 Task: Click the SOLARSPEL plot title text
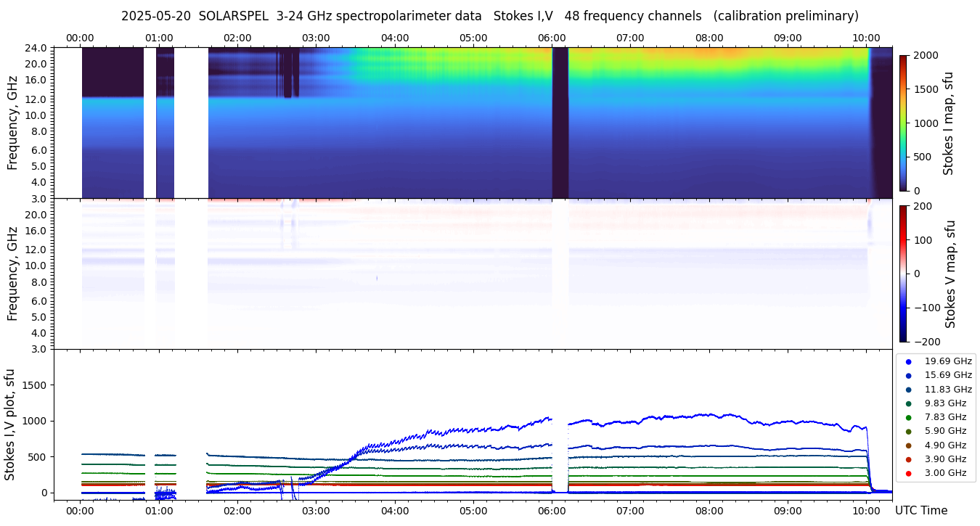(489, 16)
